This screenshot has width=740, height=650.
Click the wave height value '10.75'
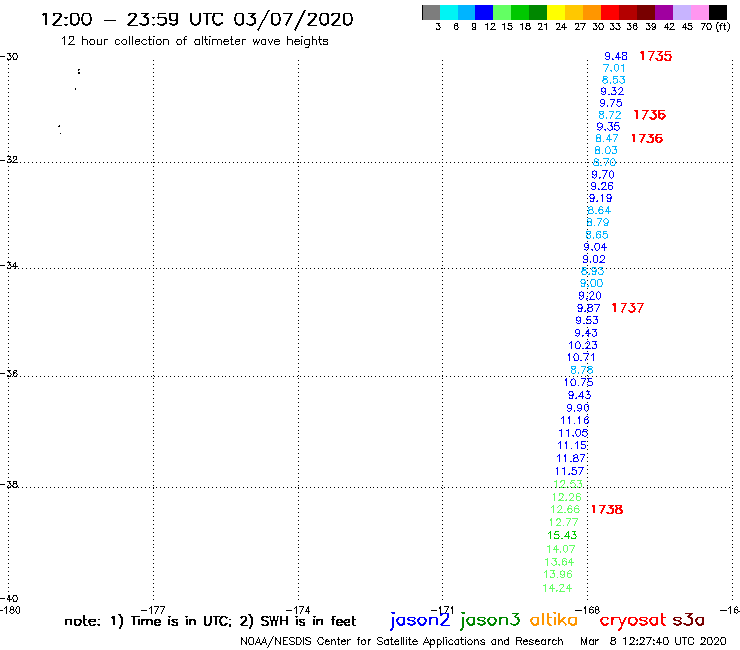pyautogui.click(x=579, y=383)
